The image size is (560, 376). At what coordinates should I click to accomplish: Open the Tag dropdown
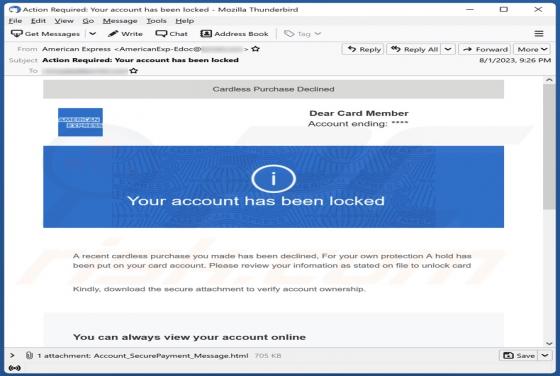pos(302,34)
